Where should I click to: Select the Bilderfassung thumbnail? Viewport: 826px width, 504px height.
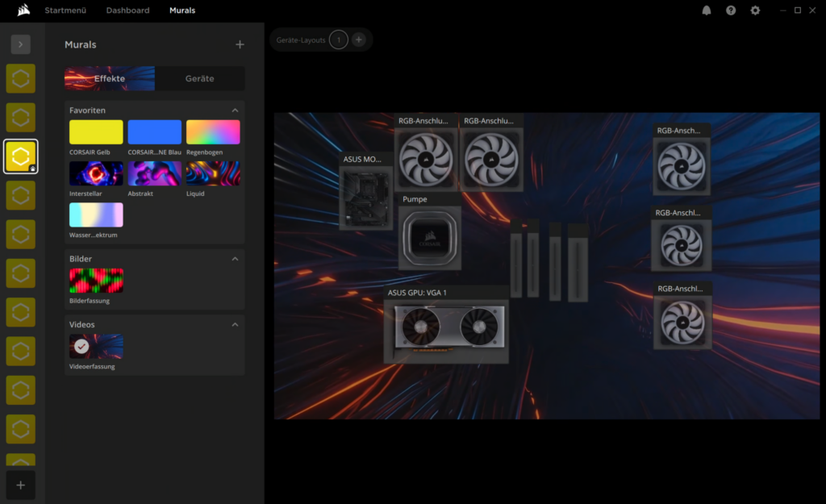click(x=96, y=281)
